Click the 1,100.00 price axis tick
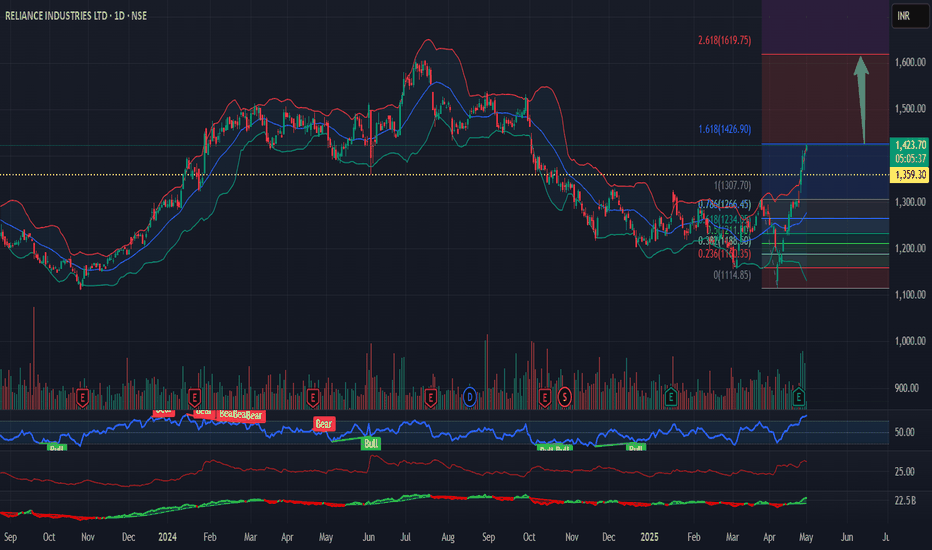The height and width of the screenshot is (550, 932). tap(910, 294)
